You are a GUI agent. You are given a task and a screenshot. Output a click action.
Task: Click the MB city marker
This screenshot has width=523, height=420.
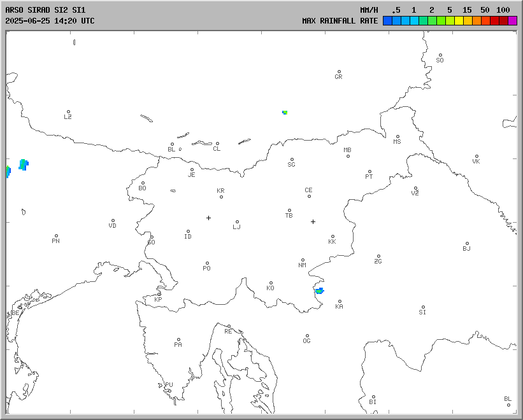[x=348, y=156]
